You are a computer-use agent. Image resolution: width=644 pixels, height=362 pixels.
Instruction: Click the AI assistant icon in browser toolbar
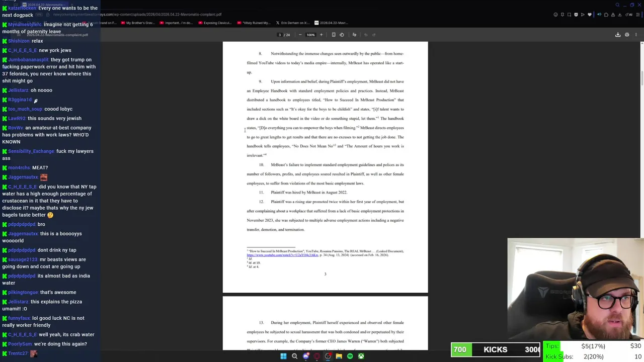(x=629, y=15)
